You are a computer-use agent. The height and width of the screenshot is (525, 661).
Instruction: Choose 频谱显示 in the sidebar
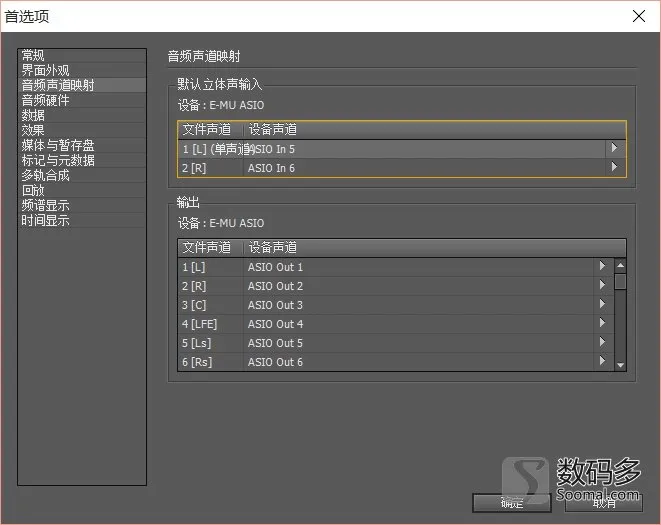(46, 205)
